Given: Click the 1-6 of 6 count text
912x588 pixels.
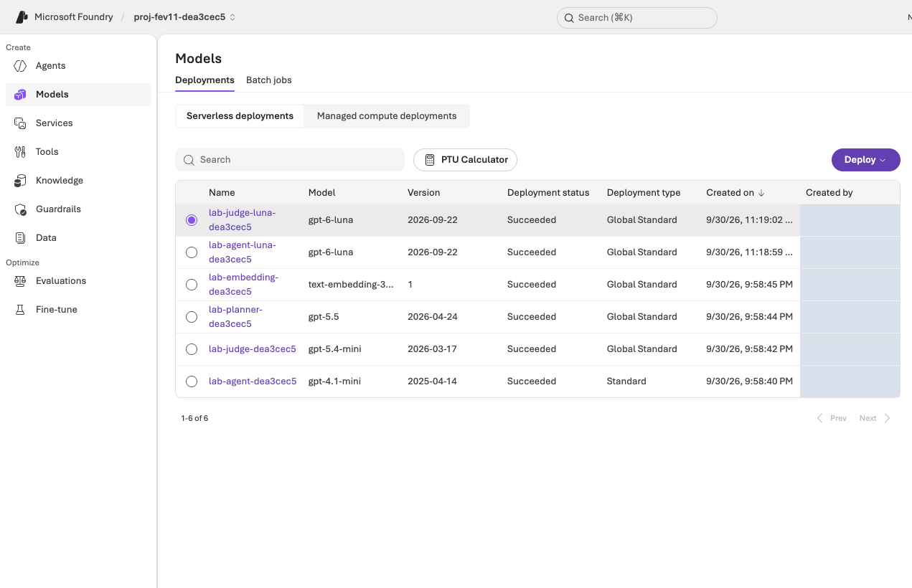Looking at the screenshot, I should 194,418.
